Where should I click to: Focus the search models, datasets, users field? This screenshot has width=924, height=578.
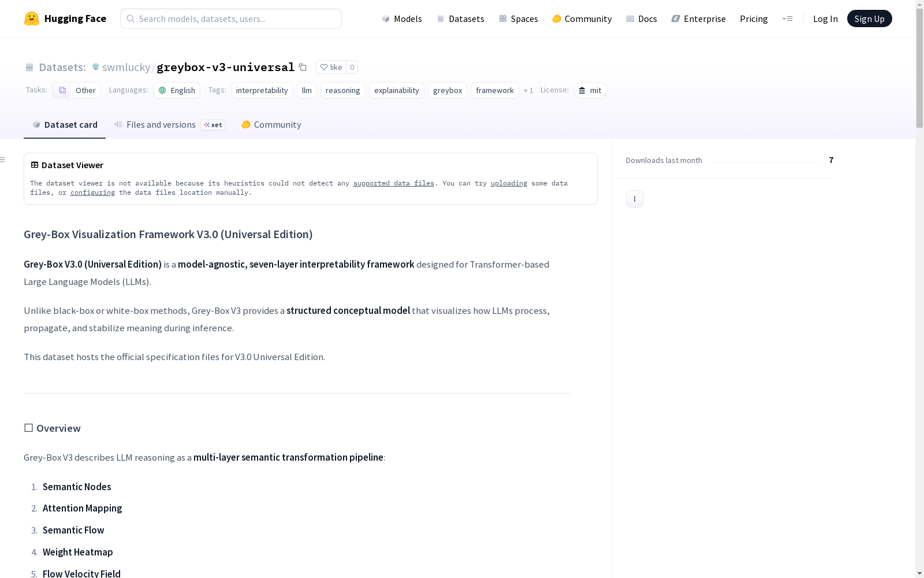coord(231,18)
